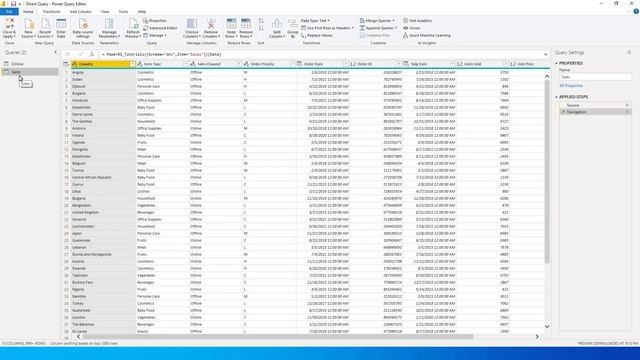Switch to the Help tab
This screenshot has width=640, height=360.
tap(142, 11)
